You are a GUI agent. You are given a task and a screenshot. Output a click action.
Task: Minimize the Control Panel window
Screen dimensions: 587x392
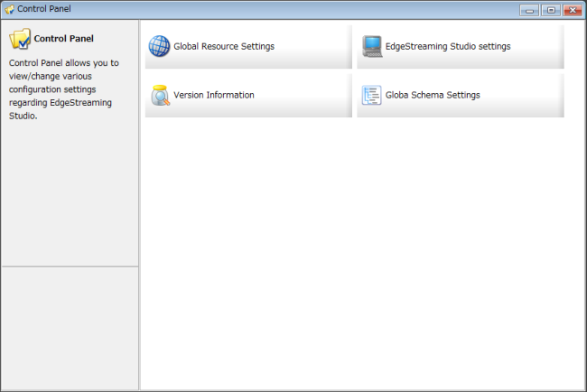[x=529, y=9]
